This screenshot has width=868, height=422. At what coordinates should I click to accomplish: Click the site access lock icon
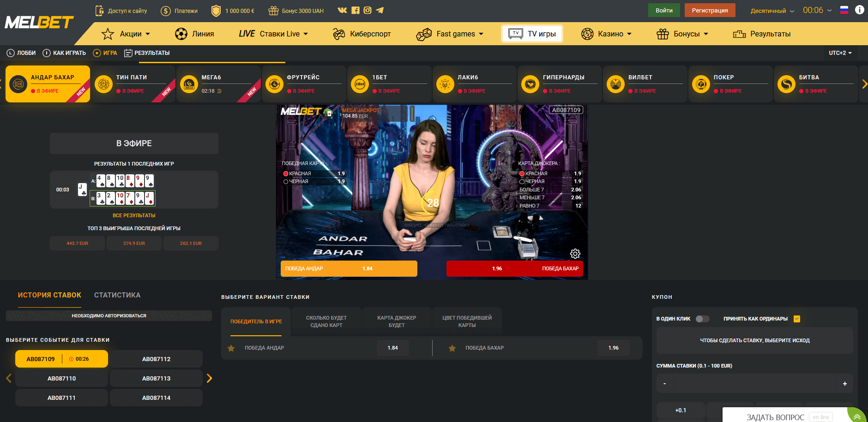99,11
